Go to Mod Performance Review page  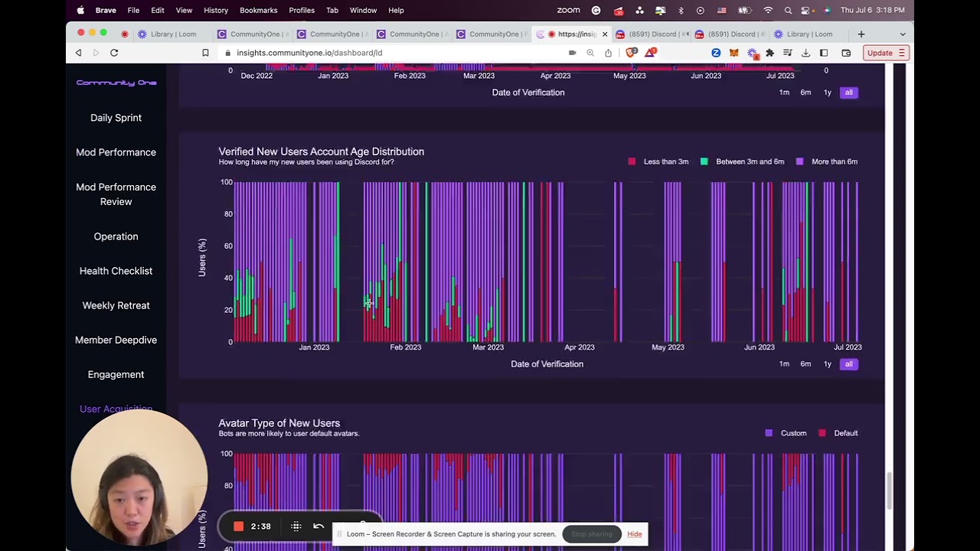(x=116, y=194)
